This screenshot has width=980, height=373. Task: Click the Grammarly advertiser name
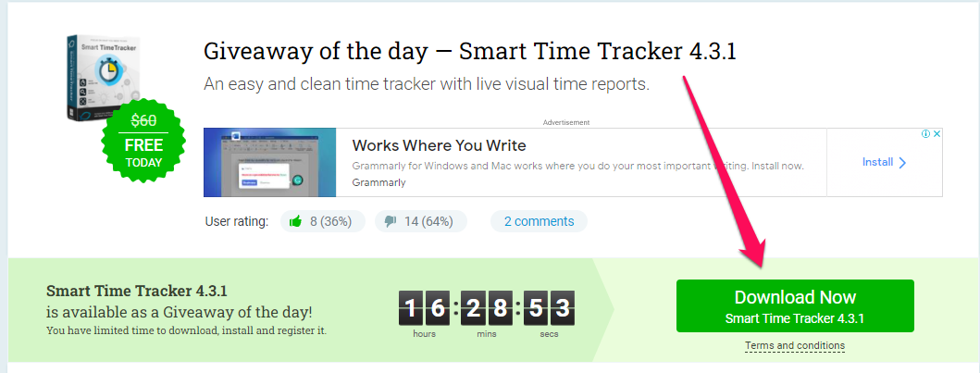point(378,183)
